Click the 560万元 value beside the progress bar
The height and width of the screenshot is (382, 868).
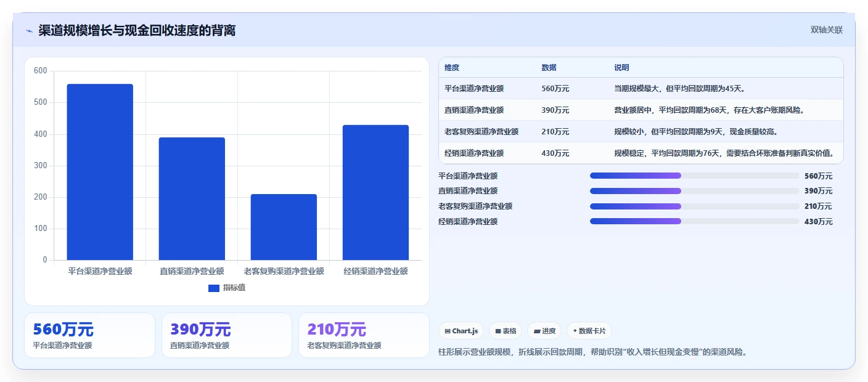818,176
